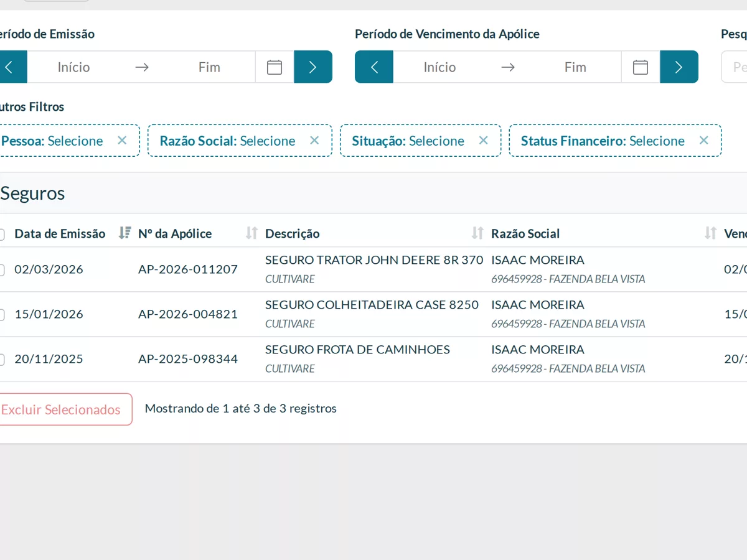
Task: Click policy number AP-2026-011207
Action: click(188, 269)
